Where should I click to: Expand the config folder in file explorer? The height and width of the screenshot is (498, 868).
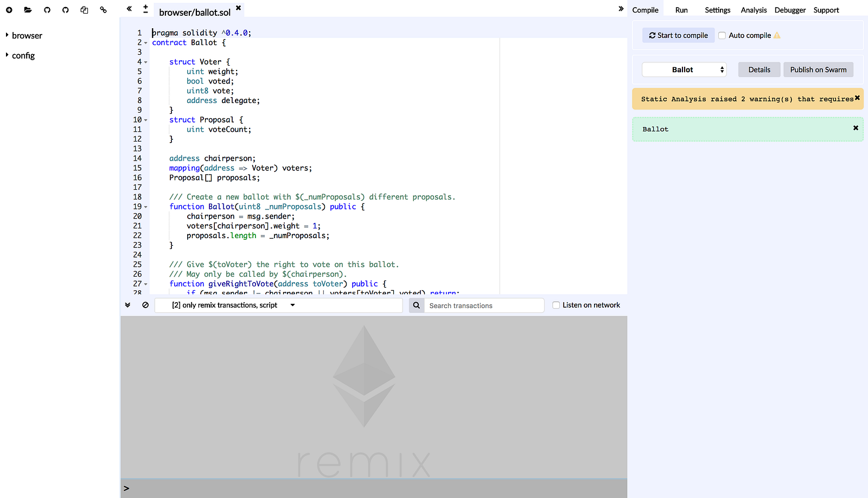7,55
